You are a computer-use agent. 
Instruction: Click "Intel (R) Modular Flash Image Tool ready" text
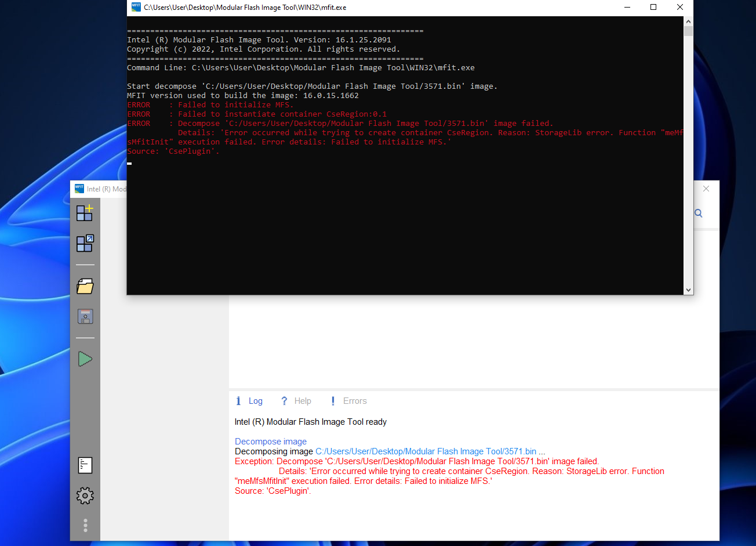(311, 422)
